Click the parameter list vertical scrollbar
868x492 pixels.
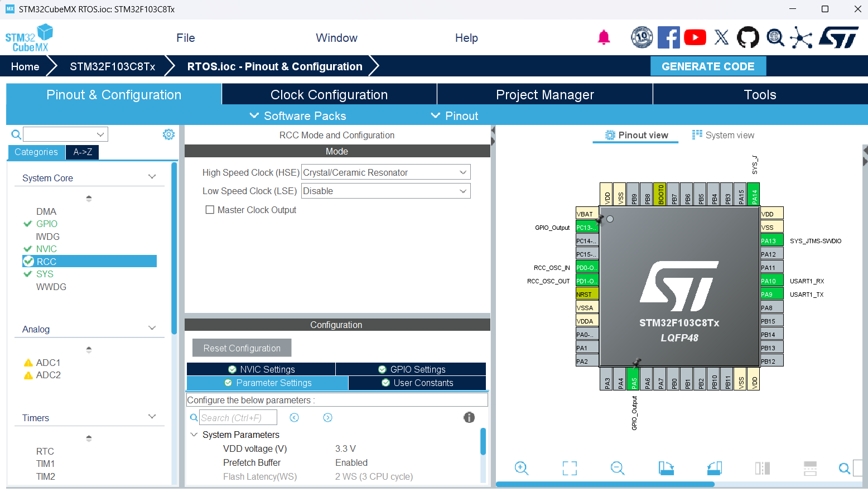[483, 441]
